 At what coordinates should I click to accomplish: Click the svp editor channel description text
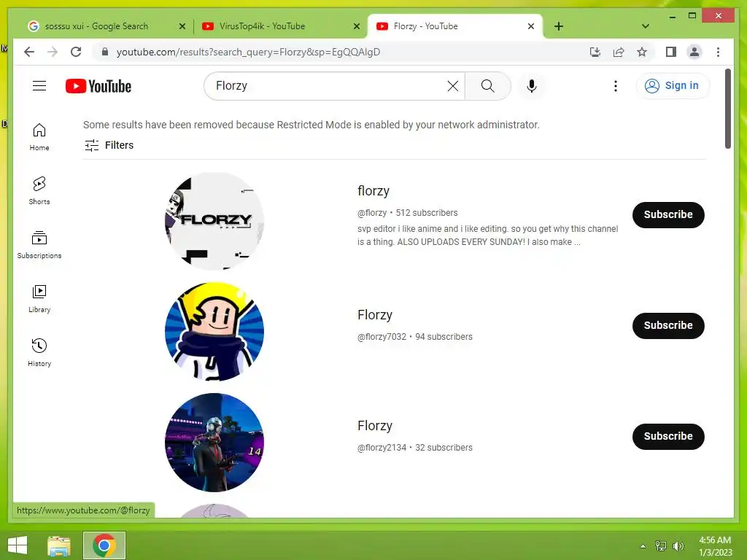pos(487,236)
